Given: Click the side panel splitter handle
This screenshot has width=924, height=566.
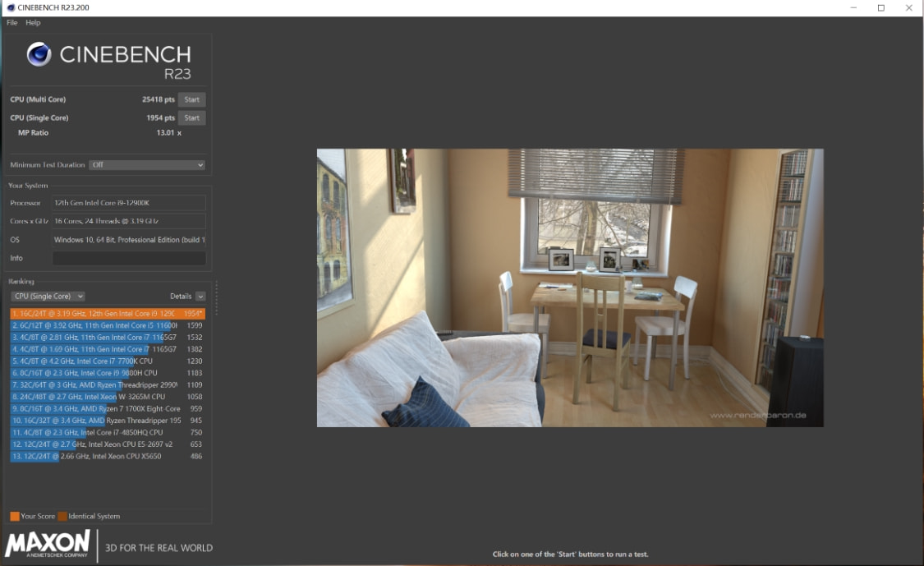Looking at the screenshot, I should click(216, 297).
